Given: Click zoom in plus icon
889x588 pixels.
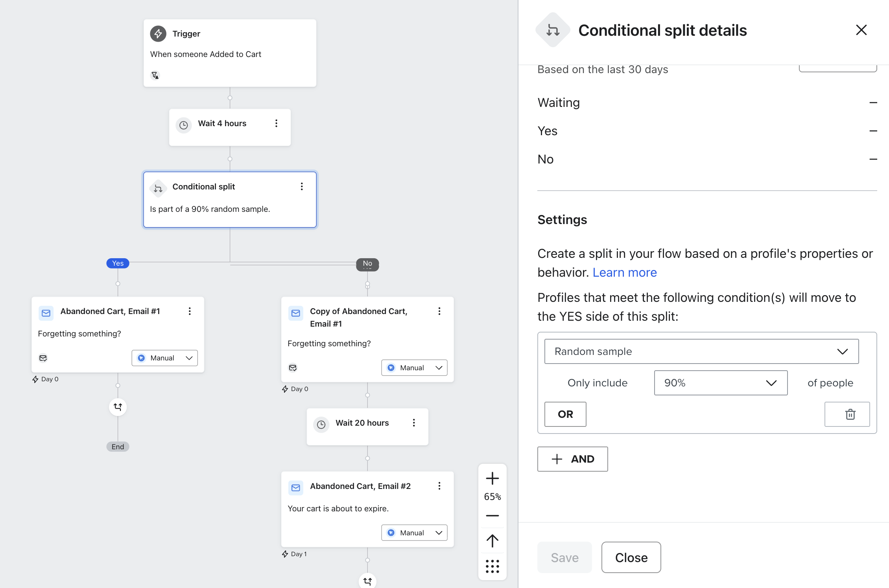Looking at the screenshot, I should point(492,478).
